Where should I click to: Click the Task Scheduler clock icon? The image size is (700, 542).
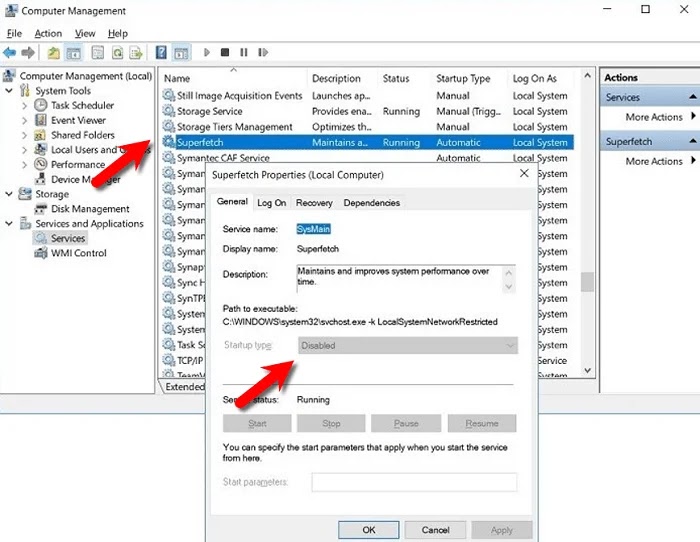(x=41, y=105)
